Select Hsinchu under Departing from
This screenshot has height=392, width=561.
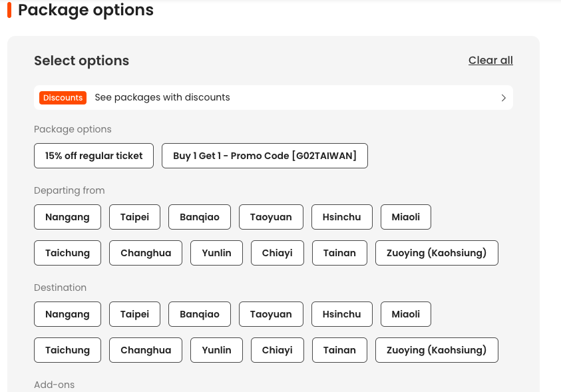click(341, 217)
